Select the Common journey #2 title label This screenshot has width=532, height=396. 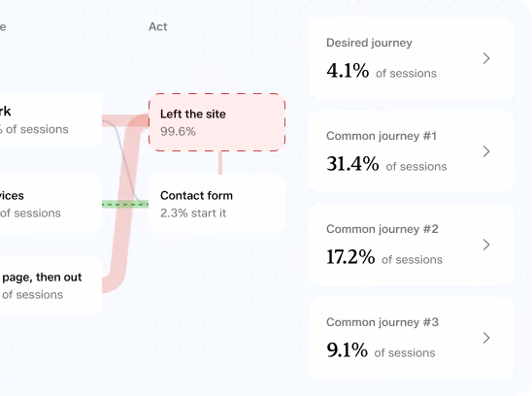point(382,229)
